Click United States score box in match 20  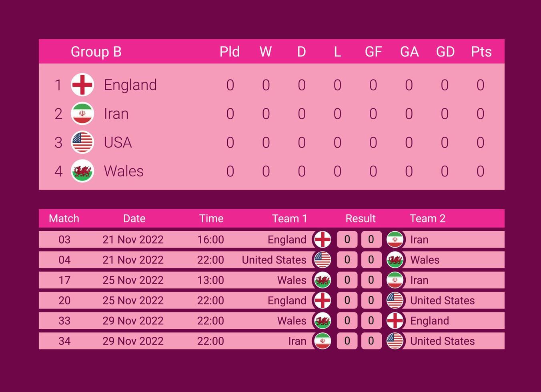(371, 300)
